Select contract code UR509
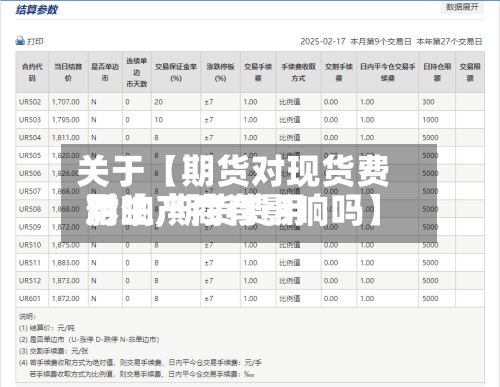 30,227
